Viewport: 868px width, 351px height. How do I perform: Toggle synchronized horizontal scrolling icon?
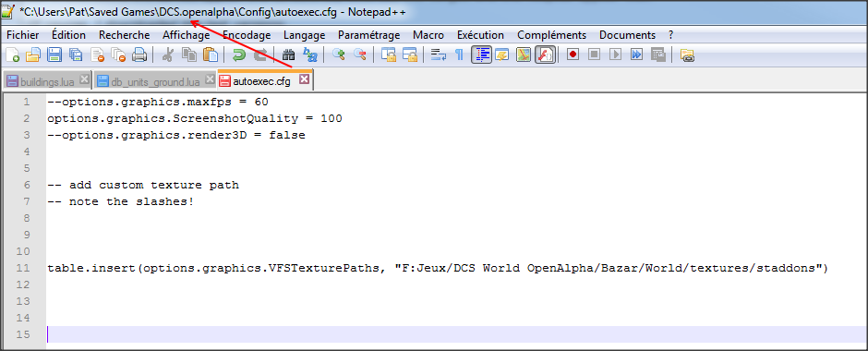tap(410, 54)
